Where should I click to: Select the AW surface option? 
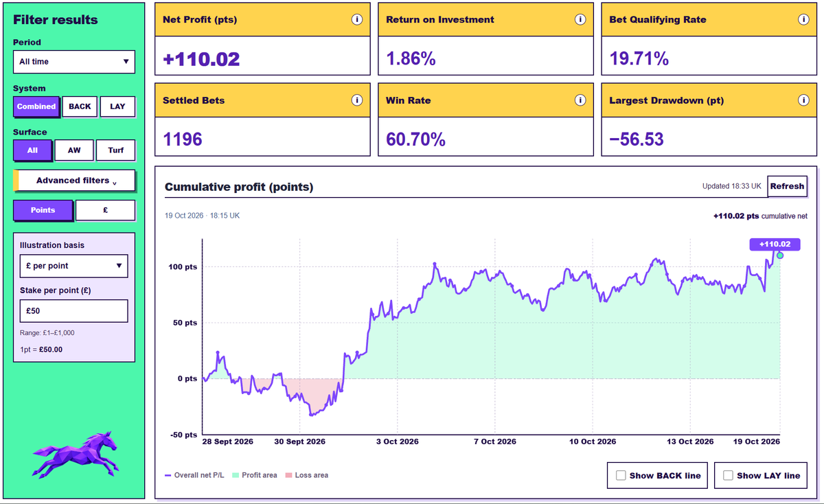[x=74, y=150]
